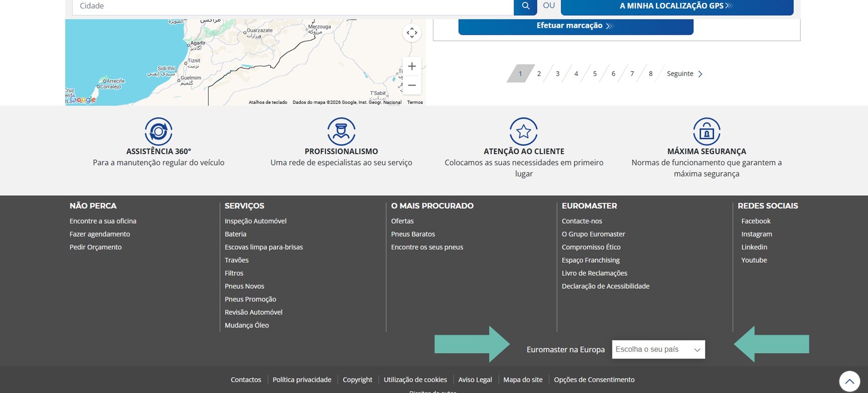Click the map Termos link
Screen dimensions: 868x393
tap(415, 102)
